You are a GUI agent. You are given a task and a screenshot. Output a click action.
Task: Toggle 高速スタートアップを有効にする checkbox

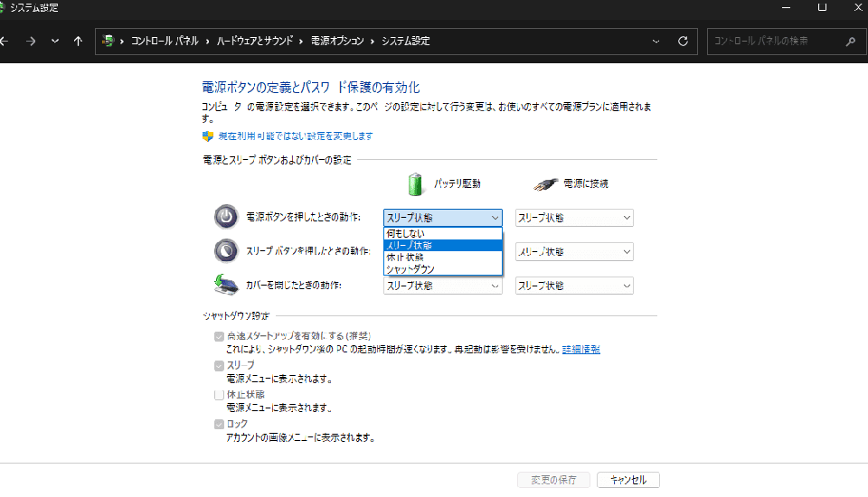(x=219, y=336)
